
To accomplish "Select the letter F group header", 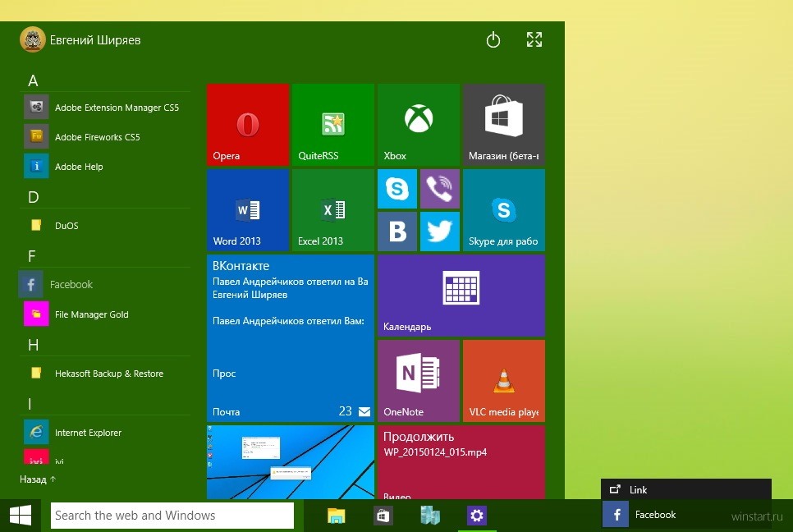I will [x=32, y=256].
